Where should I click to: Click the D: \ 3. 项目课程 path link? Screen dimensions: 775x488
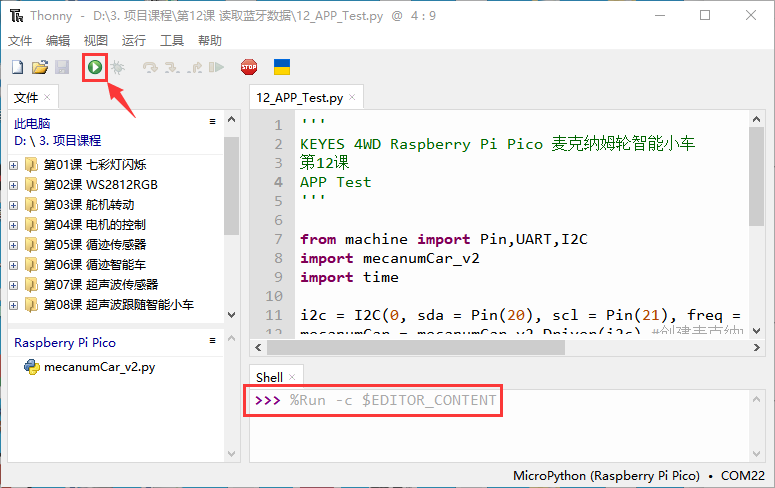click(x=57, y=140)
